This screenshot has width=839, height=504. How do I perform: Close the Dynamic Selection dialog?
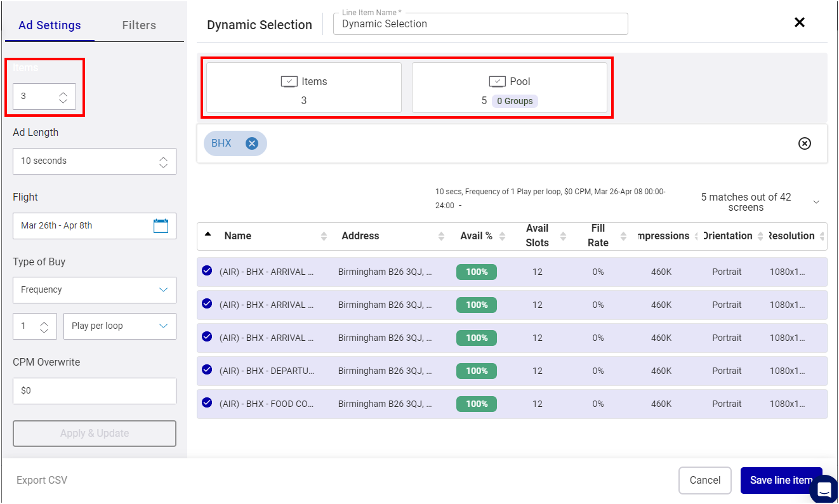point(799,23)
